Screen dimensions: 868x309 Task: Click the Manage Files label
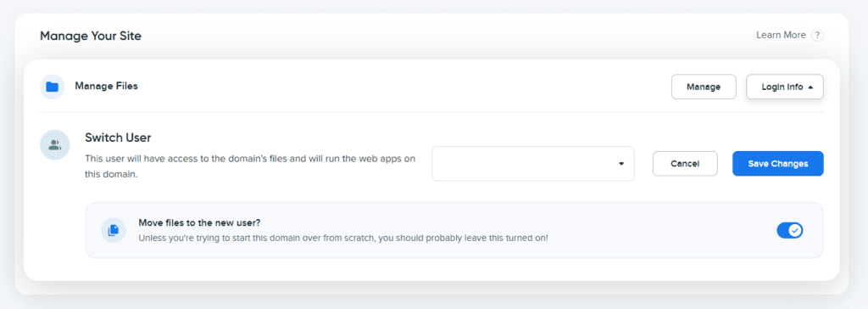tap(106, 86)
